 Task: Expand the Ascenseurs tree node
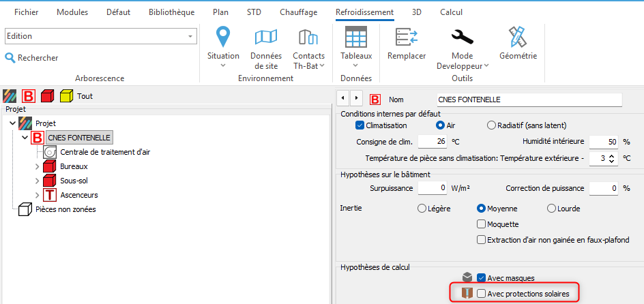point(38,195)
